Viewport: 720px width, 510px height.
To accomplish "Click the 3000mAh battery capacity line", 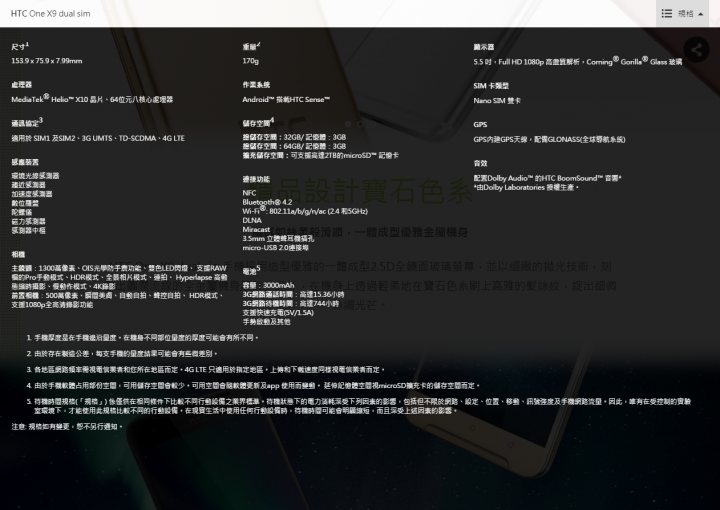I will (268, 286).
